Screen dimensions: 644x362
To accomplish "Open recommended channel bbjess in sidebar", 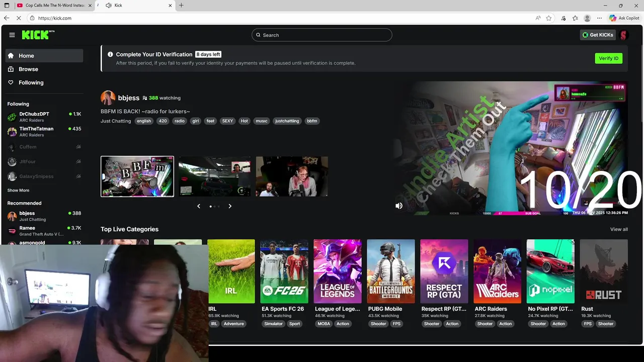I will pos(44,216).
